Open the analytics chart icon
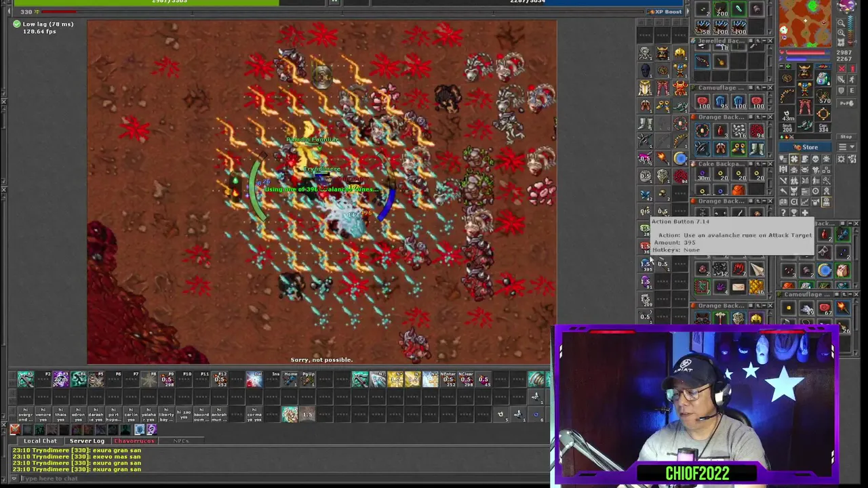This screenshot has height=488, width=868. coord(804,201)
